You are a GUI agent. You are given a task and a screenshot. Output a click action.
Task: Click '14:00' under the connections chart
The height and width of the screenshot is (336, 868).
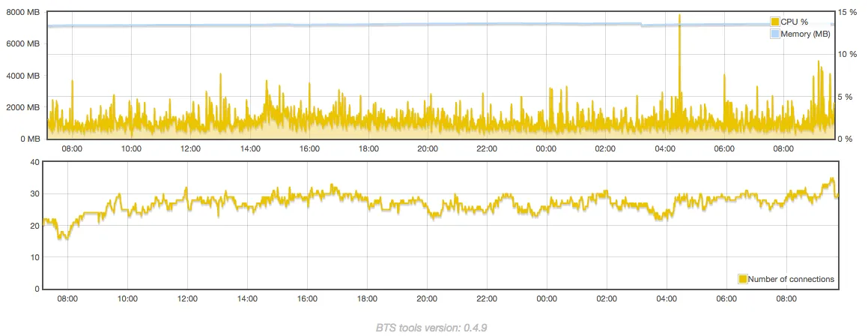pos(247,298)
